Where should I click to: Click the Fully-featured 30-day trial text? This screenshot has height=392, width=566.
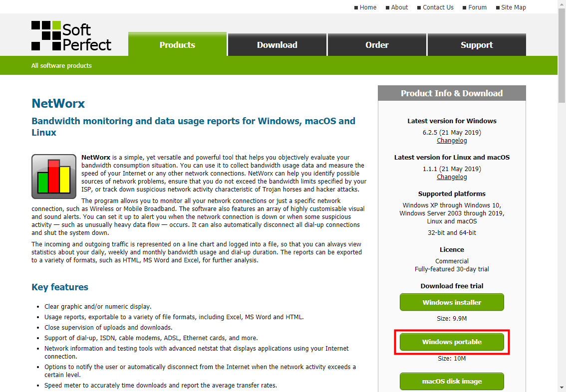pyautogui.click(x=452, y=269)
